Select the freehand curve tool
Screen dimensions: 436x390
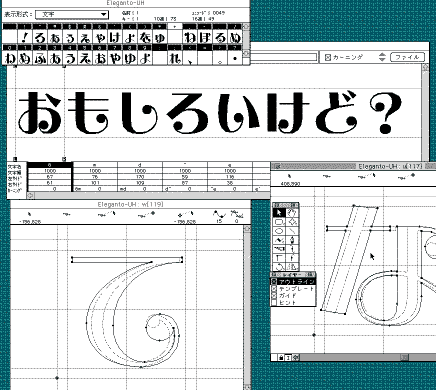279,240
